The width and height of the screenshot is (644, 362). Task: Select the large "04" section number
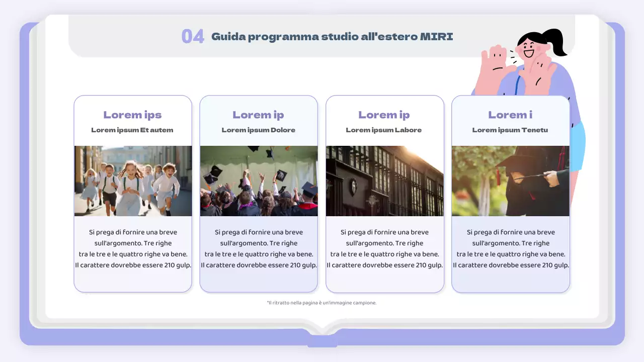tap(193, 36)
